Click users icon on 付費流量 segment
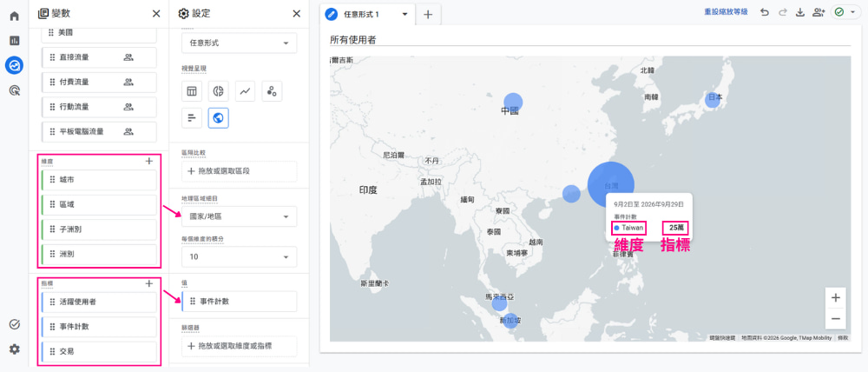 (128, 82)
